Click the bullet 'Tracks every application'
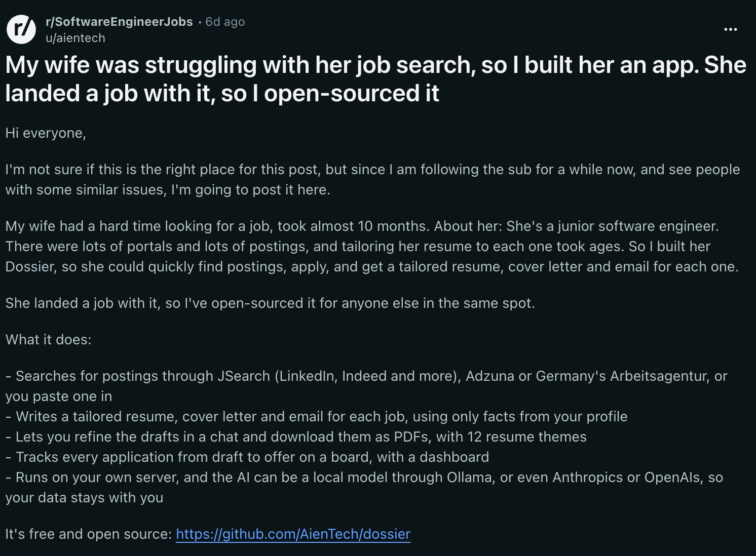The height and width of the screenshot is (556, 756). pyautogui.click(x=247, y=457)
